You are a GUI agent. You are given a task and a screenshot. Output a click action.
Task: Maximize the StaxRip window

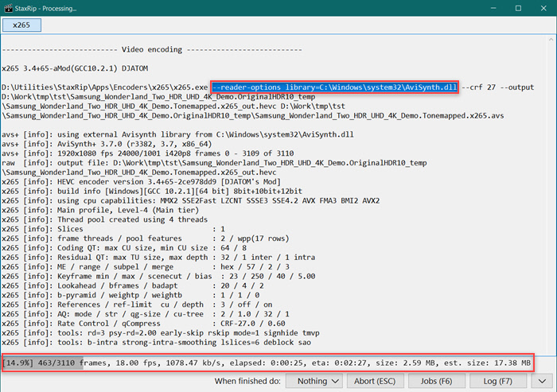(x=518, y=8)
